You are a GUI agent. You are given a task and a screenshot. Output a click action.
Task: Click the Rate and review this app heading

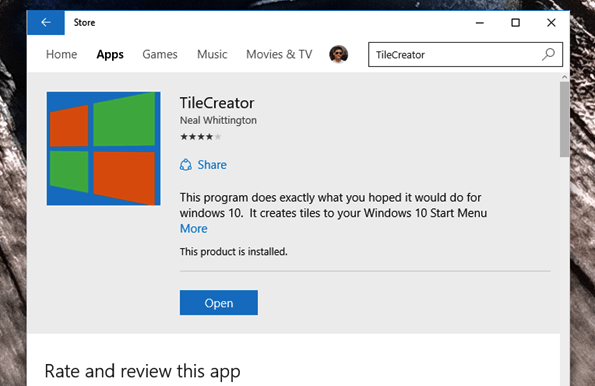(x=142, y=371)
